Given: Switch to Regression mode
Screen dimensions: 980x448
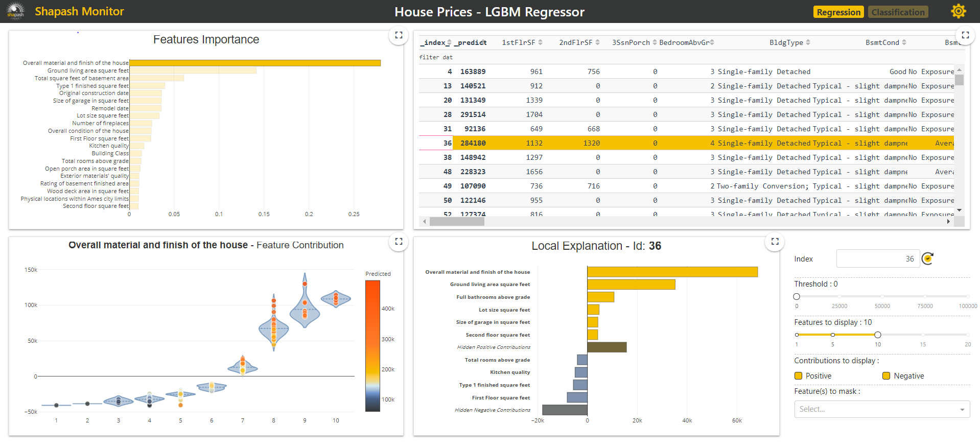Looking at the screenshot, I should point(838,12).
